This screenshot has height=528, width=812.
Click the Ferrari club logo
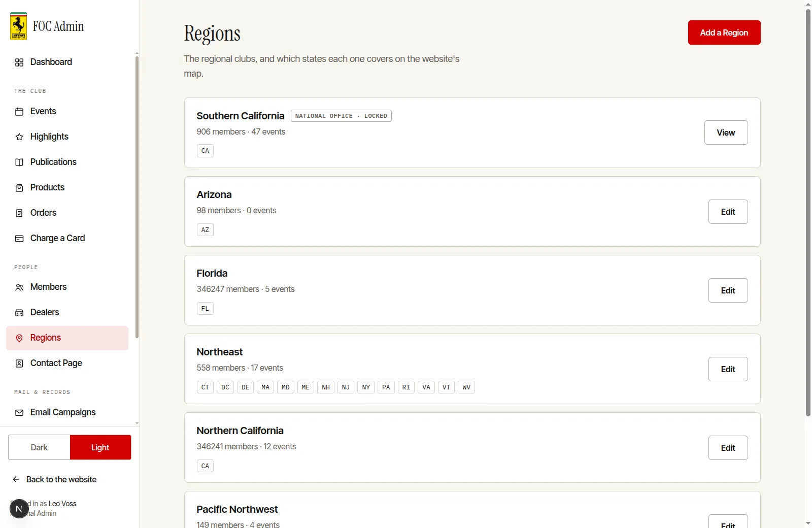tap(19, 26)
